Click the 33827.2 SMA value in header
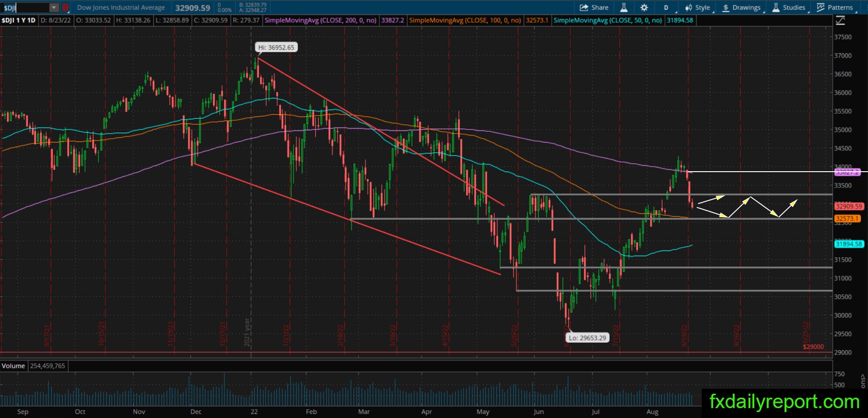Viewport: 868px width, 418px height. 392,20
